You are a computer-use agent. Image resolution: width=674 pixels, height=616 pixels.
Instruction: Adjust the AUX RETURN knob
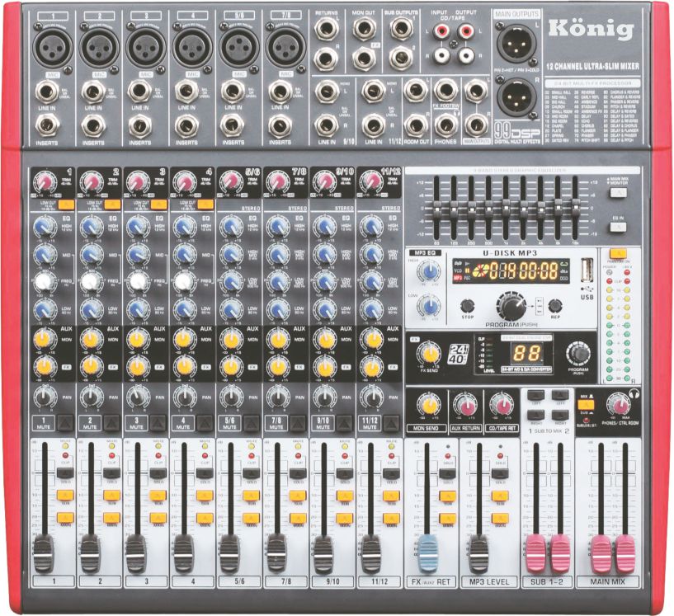click(466, 404)
